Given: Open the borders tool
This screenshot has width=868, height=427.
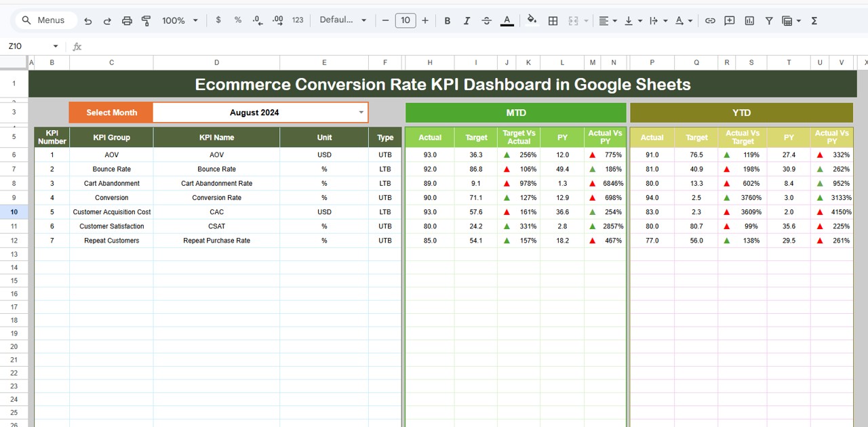Looking at the screenshot, I should point(553,21).
